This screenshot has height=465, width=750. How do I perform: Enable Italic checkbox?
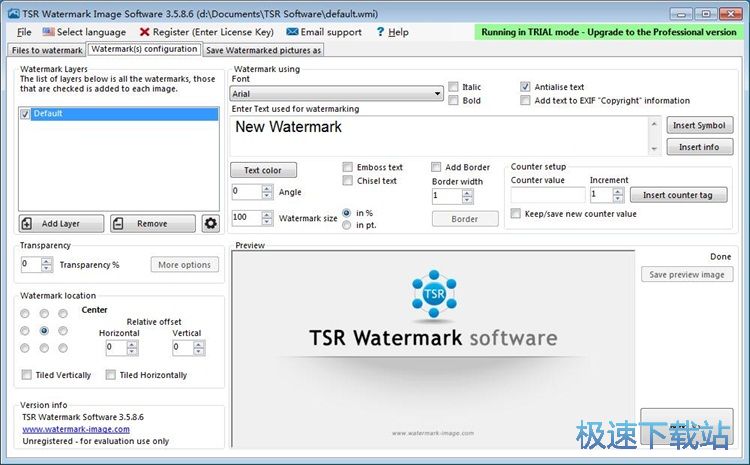(453, 87)
